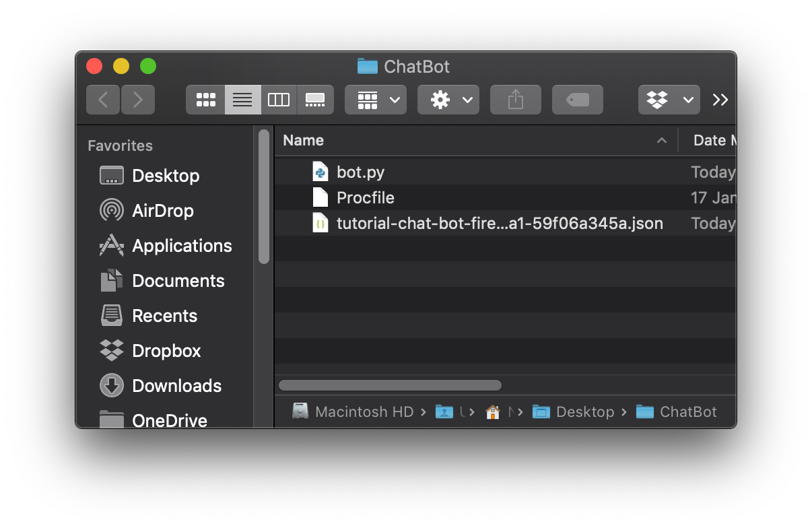Switch to column view mode
Viewport: 812px width, 528px height.
278,99
